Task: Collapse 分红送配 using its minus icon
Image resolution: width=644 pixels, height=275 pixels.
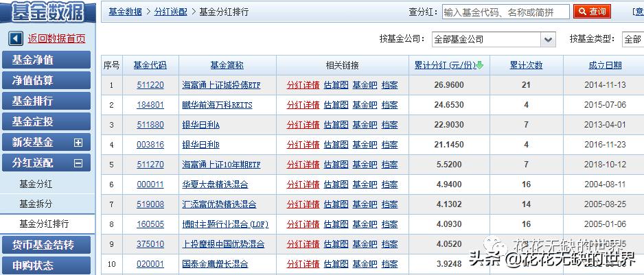Action: pyautogui.click(x=78, y=163)
